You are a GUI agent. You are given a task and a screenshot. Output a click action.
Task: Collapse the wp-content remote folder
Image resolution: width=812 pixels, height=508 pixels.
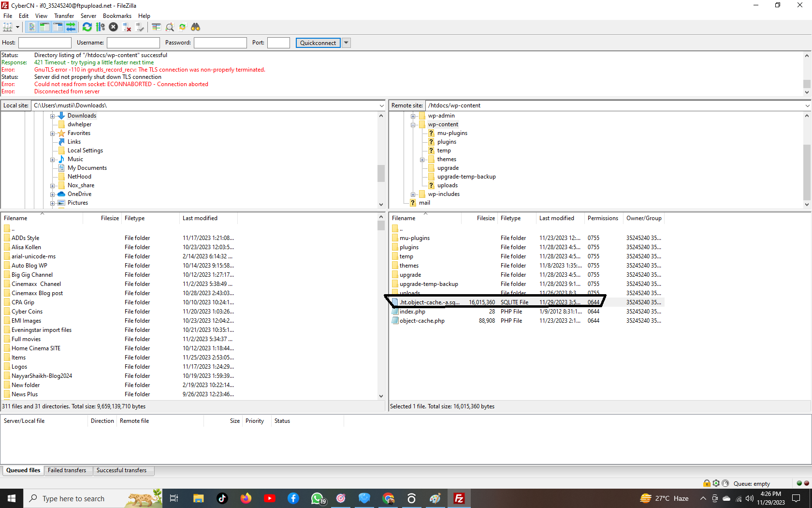(x=413, y=125)
